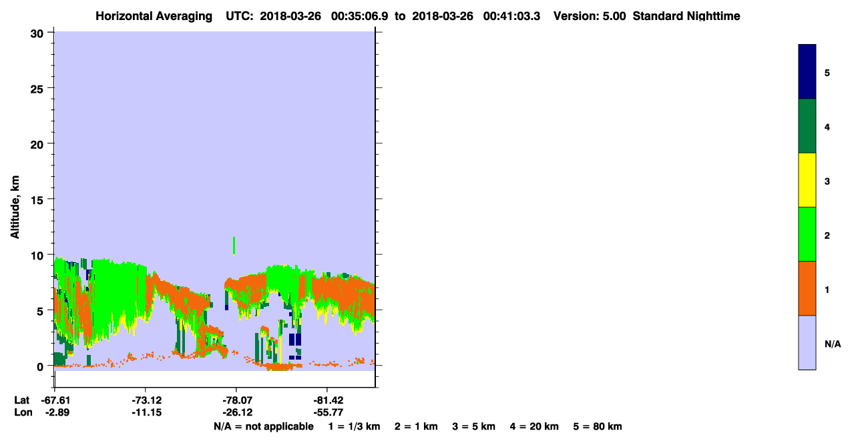Click the lavender N/A colorbar segment
The height and width of the screenshot is (445, 868).
[807, 342]
